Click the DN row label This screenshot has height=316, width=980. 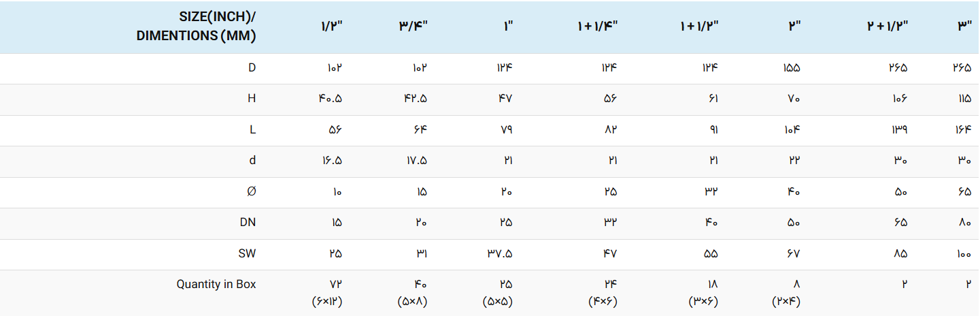tap(248, 223)
